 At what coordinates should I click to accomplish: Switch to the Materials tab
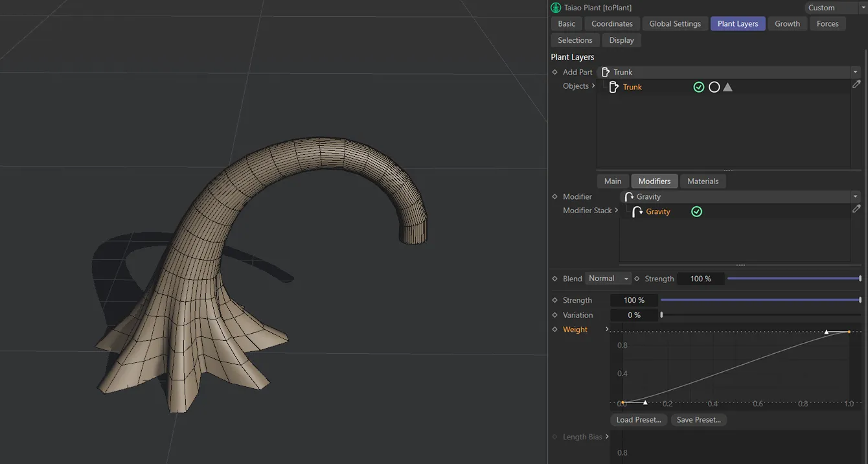click(703, 181)
